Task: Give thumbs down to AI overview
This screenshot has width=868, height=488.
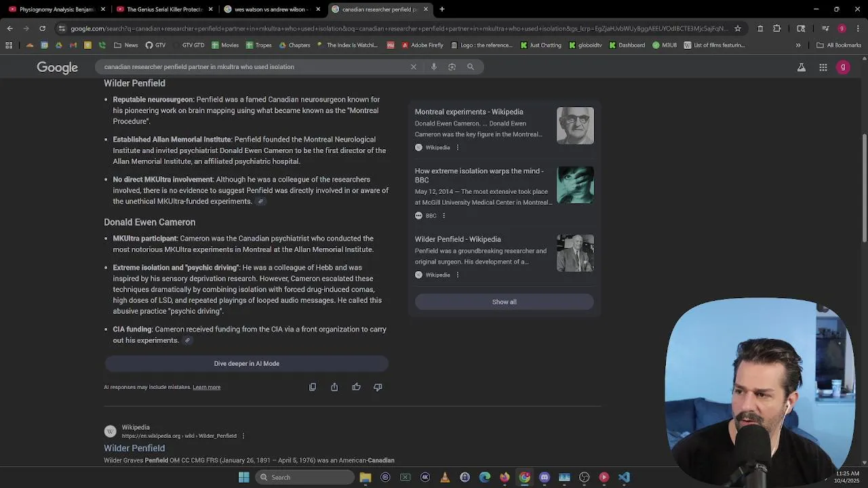Action: click(x=378, y=387)
